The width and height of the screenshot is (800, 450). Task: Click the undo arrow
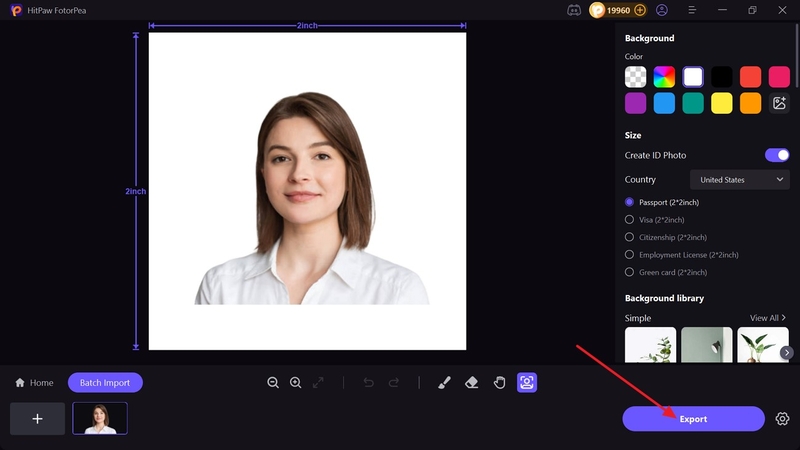[368, 383]
